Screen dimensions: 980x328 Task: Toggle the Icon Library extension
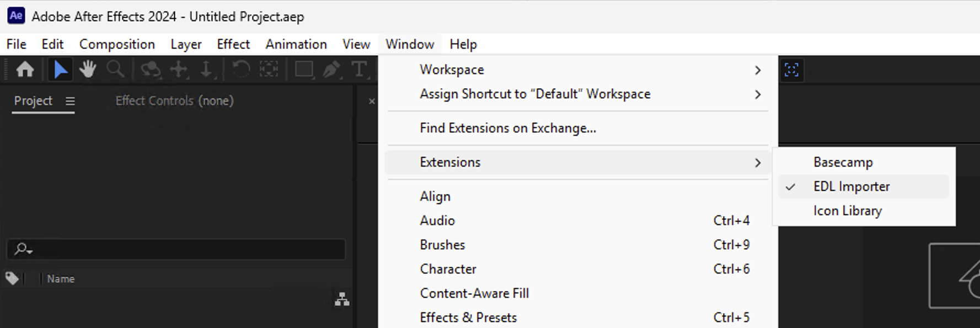847,211
